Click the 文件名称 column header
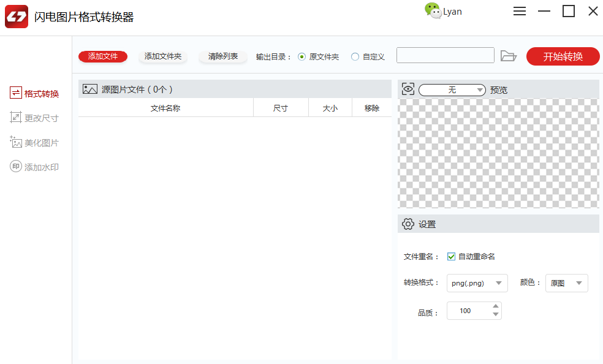 coord(165,108)
